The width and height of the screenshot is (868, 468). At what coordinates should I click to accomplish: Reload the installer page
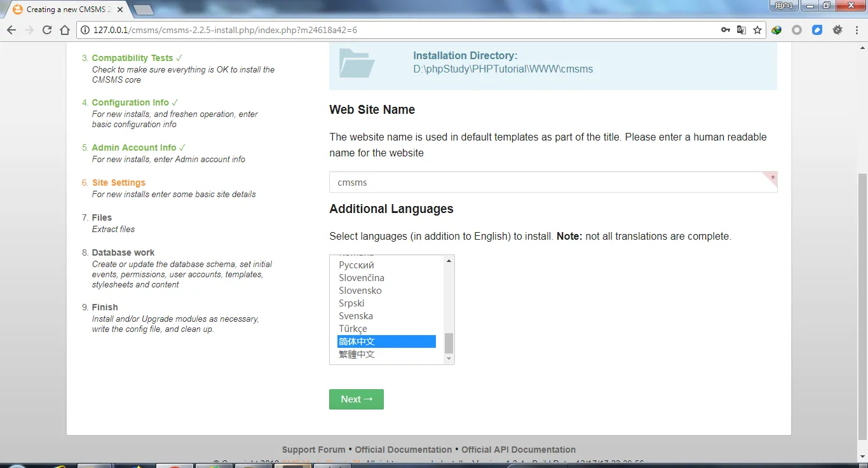pos(47,30)
